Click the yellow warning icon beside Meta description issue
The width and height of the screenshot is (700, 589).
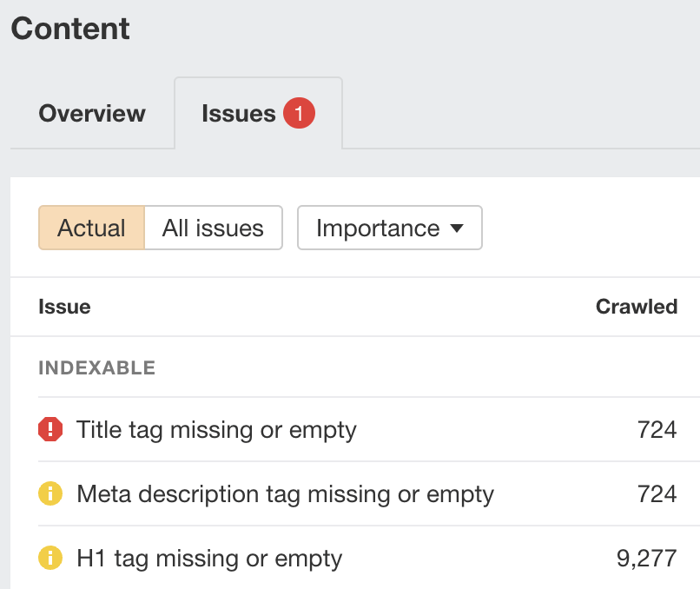coord(50,494)
